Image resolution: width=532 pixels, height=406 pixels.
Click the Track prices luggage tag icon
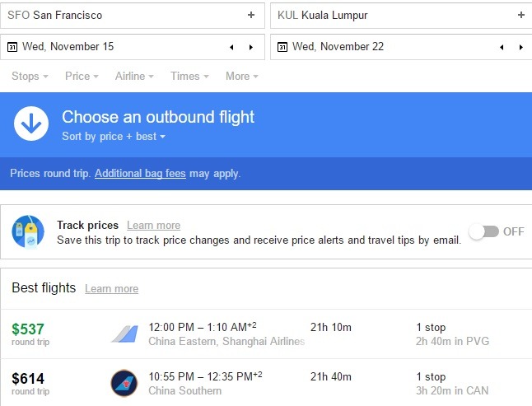pos(28,232)
